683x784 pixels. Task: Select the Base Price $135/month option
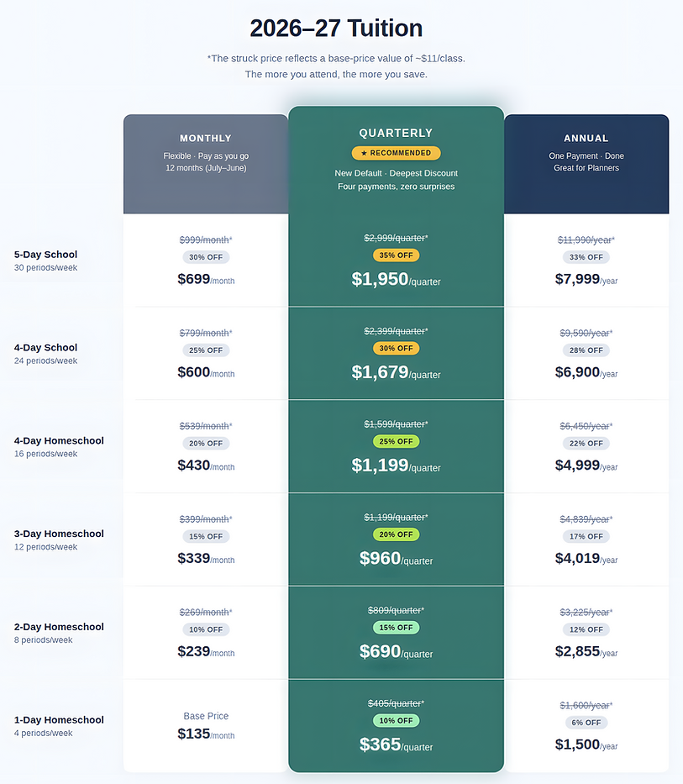pos(206,726)
